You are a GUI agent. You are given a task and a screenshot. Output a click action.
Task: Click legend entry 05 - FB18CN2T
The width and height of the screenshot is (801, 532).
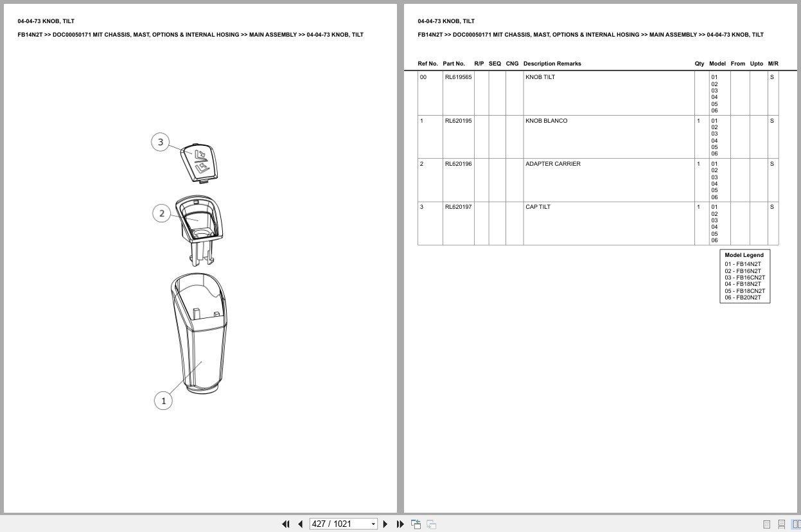click(x=745, y=291)
